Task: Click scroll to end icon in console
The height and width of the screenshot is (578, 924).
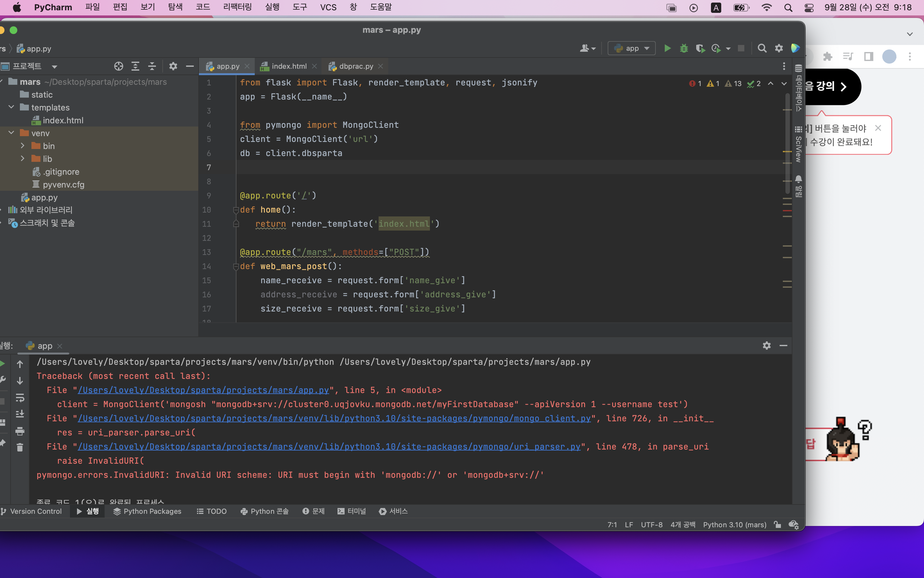Action: coord(20,414)
